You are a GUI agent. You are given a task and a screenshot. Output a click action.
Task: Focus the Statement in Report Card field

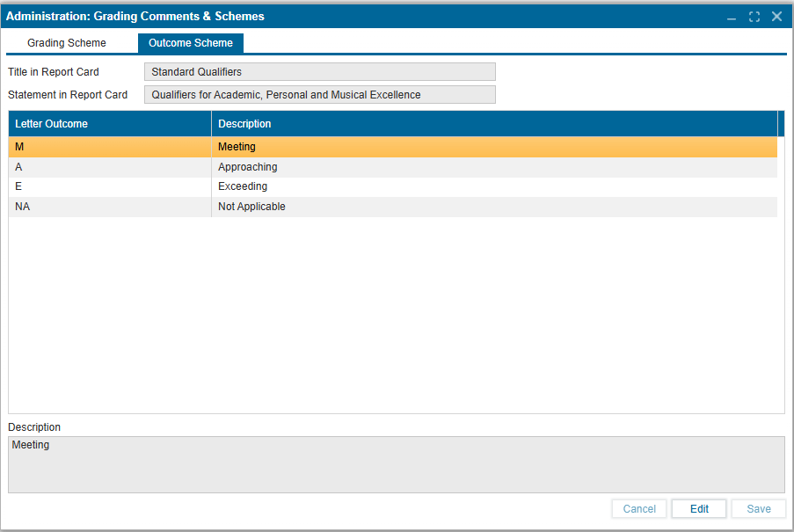(319, 95)
